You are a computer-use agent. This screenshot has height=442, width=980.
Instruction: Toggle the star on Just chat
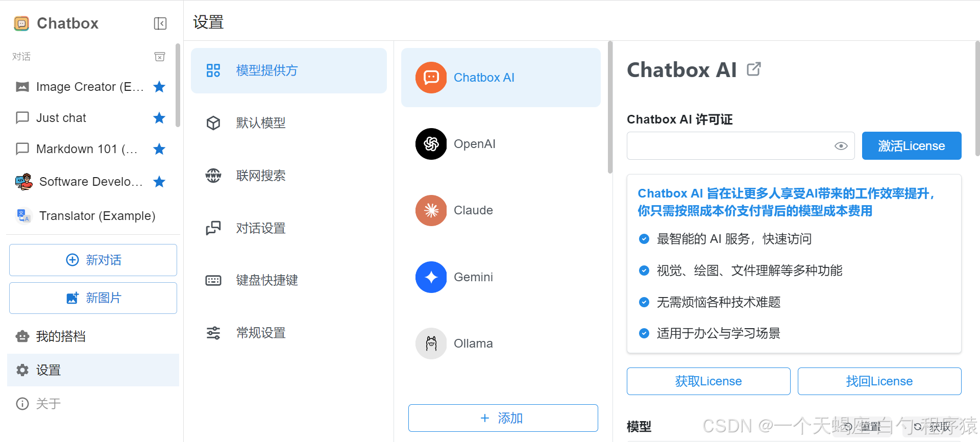tap(159, 118)
